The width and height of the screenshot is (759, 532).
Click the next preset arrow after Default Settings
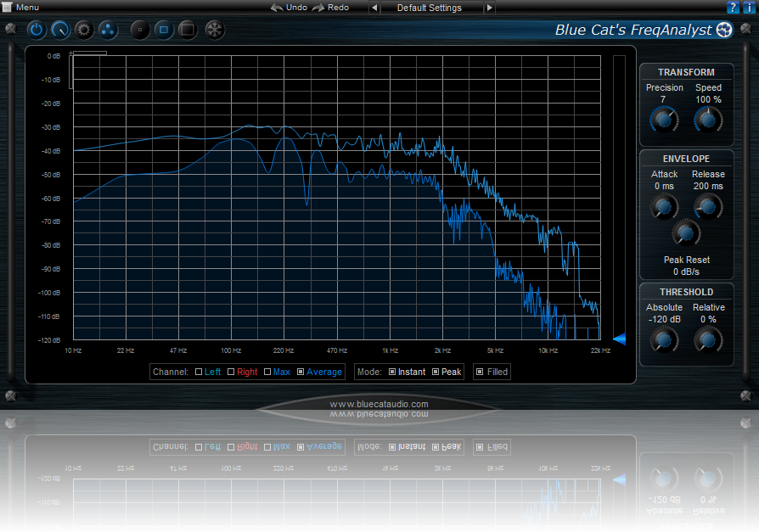tap(490, 7)
